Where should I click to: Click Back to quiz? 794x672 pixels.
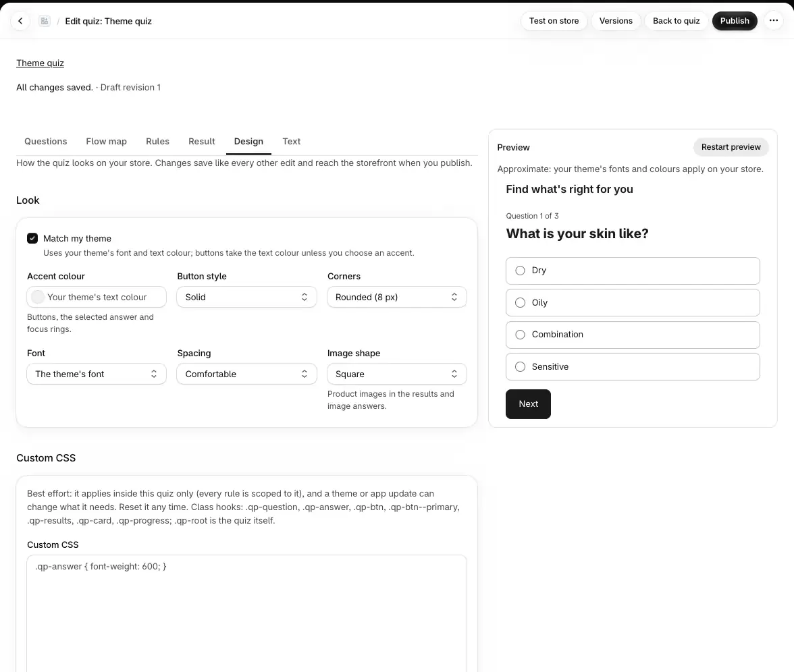click(676, 21)
